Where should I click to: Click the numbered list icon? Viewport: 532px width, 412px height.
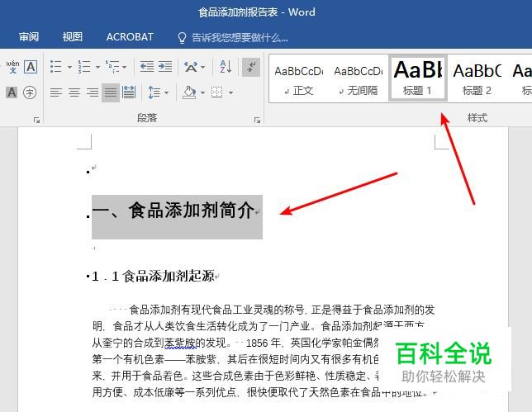point(83,67)
